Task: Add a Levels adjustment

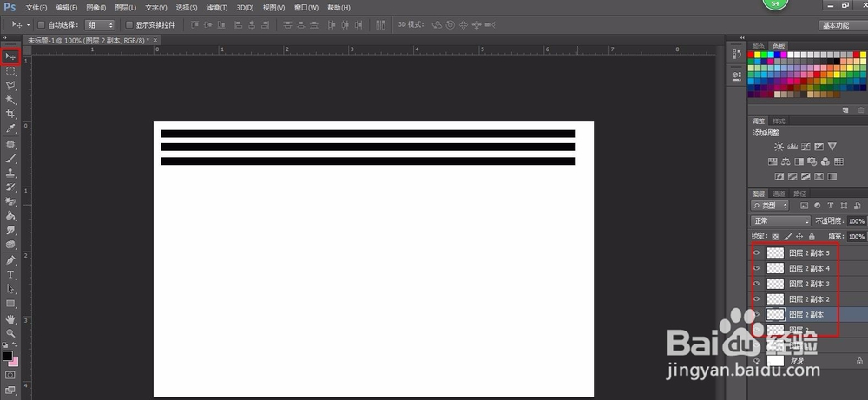Action: 792,147
